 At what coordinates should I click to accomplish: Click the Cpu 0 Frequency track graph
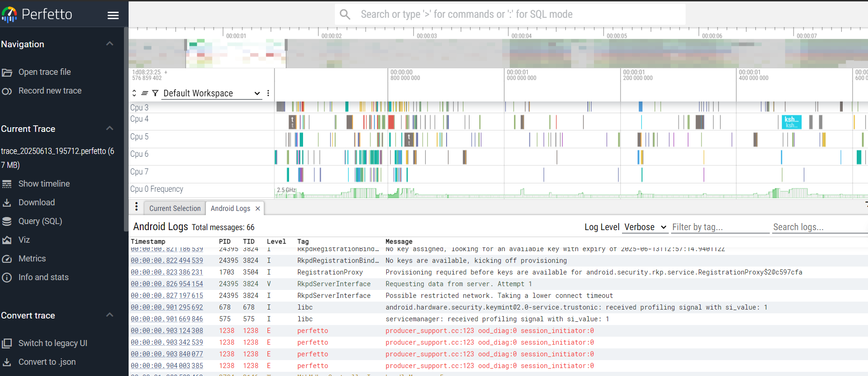tap(571, 191)
